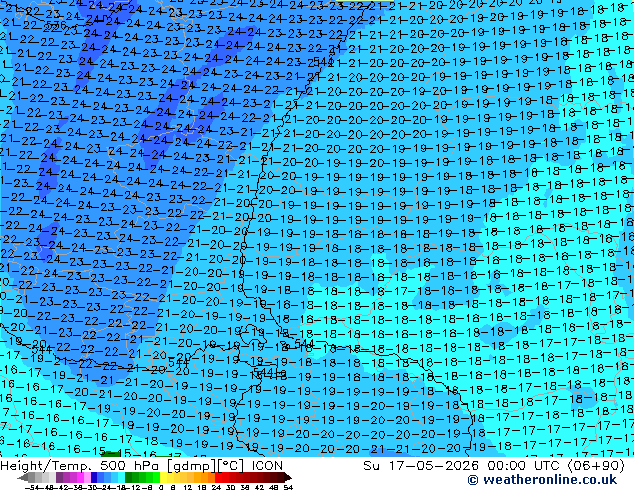The width and height of the screenshot is (634, 490).
Task: Click the "ICON" model name label
Action: (267, 466)
